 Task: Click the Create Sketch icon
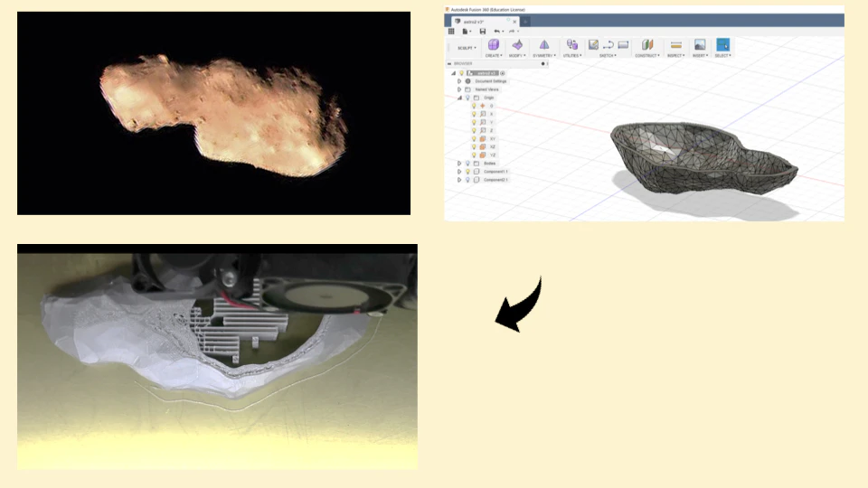click(593, 45)
